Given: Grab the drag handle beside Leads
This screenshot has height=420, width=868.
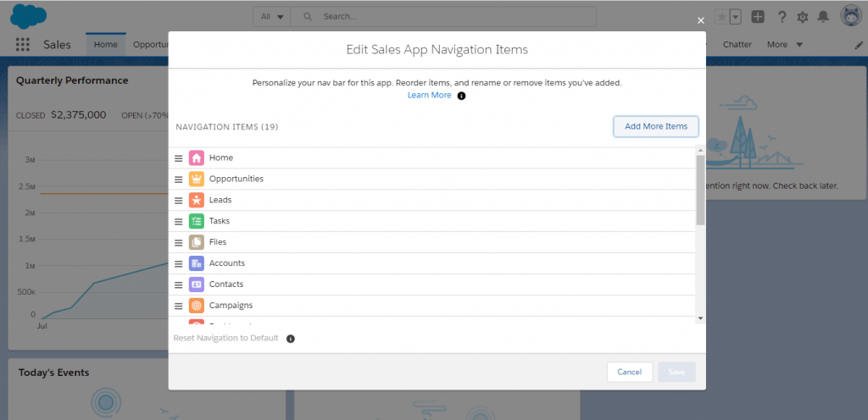Looking at the screenshot, I should 178,200.
